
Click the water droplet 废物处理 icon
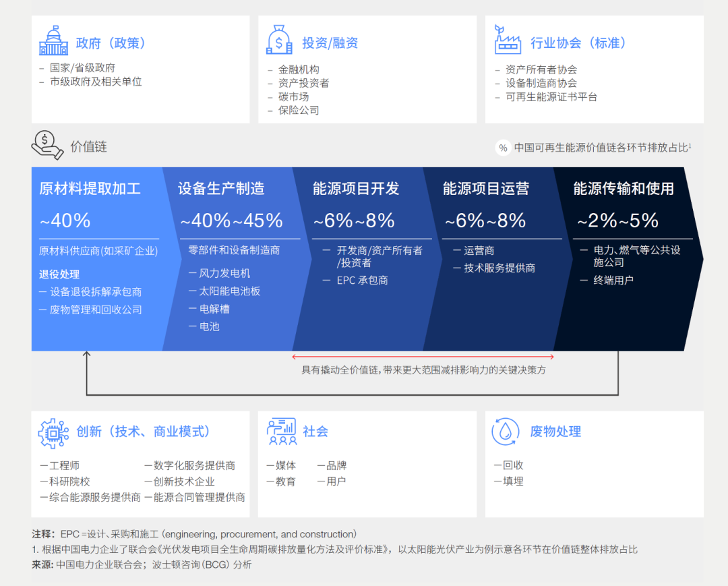(506, 432)
